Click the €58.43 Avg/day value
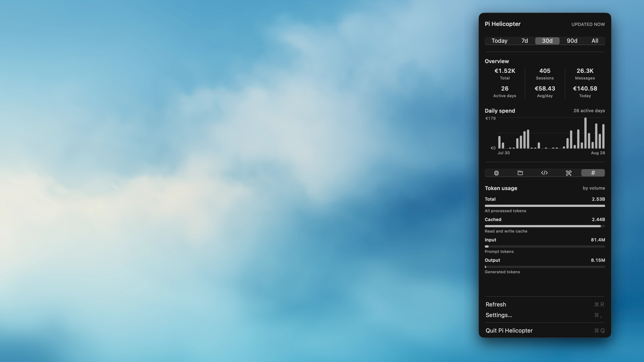 click(545, 89)
